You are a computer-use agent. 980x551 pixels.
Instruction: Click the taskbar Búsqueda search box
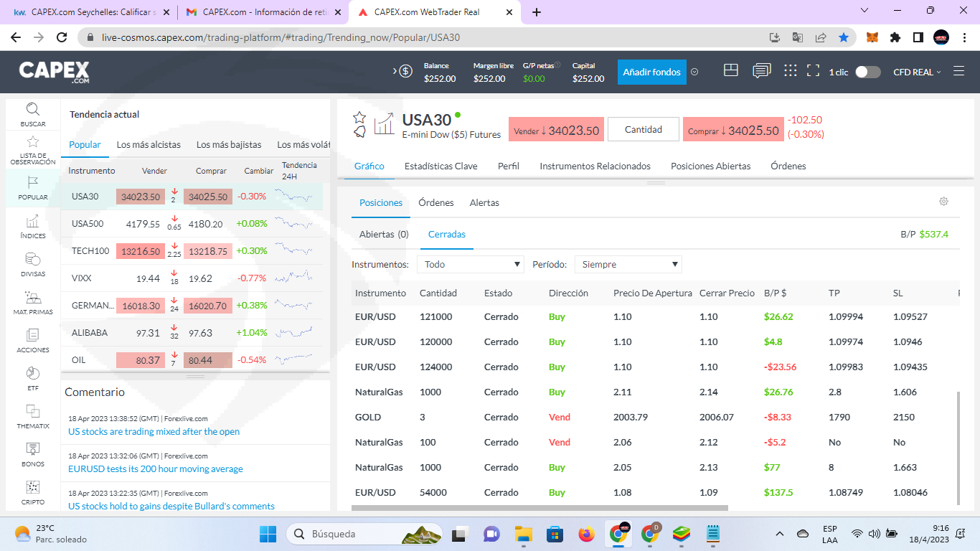pos(365,534)
